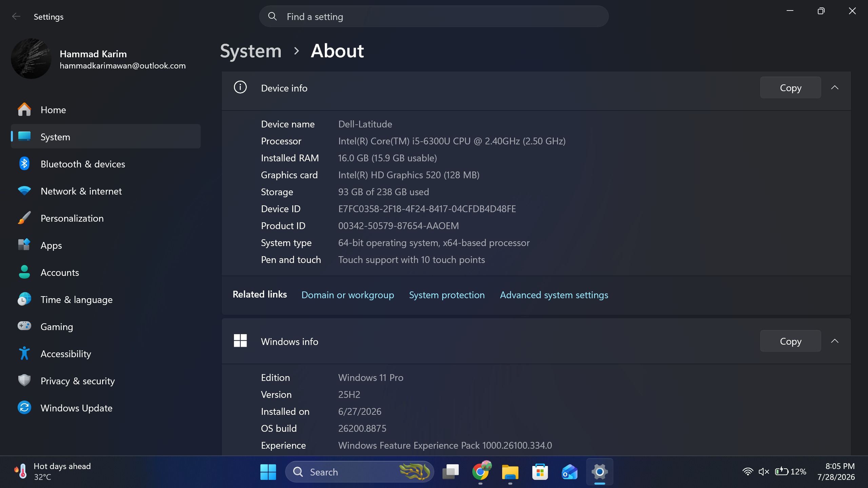868x488 pixels.
Task: Copy the Device info details
Action: point(790,88)
